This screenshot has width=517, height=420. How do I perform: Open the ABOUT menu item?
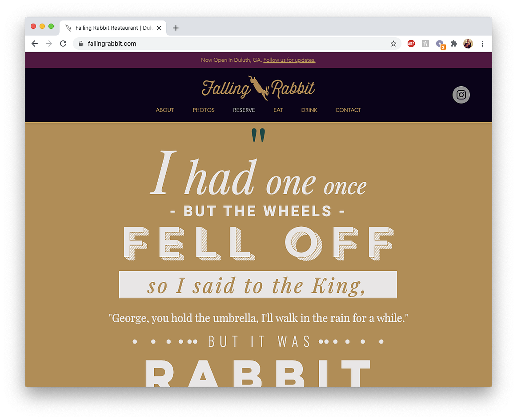(165, 110)
